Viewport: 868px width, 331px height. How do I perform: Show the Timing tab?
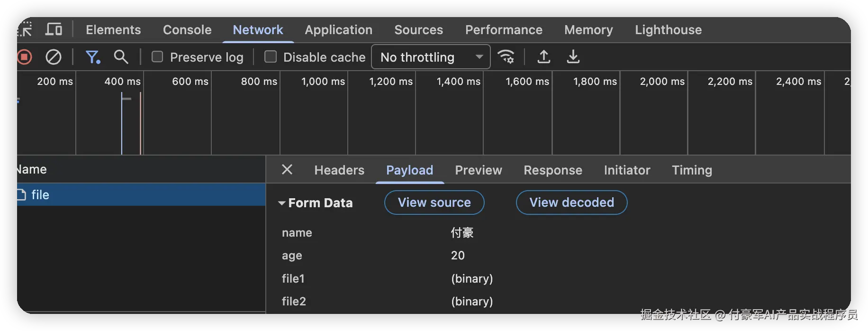692,170
